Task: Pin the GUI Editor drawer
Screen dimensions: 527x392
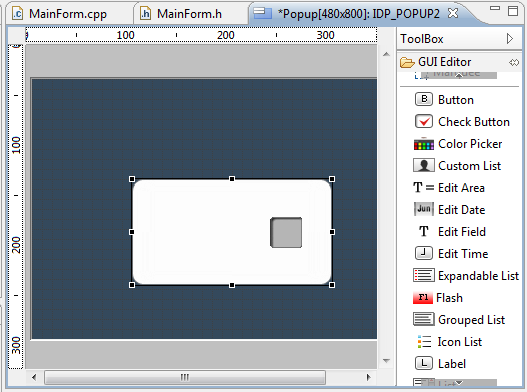Action: [514, 62]
